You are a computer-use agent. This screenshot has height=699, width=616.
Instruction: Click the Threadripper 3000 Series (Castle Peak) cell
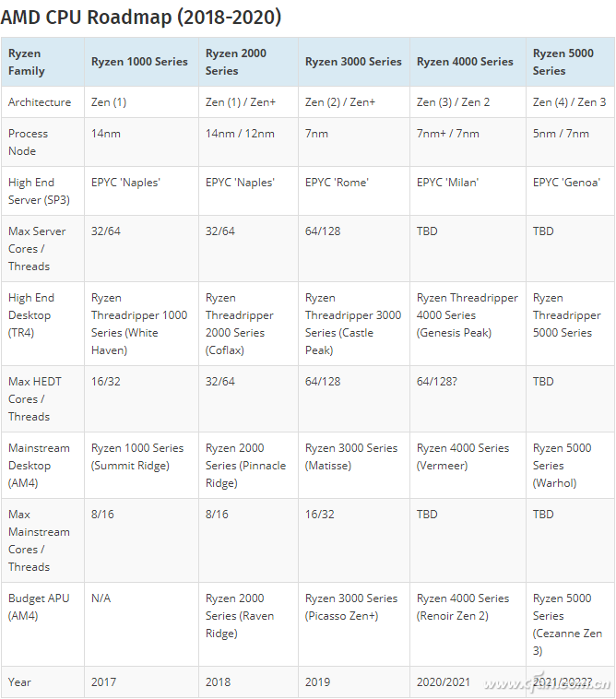tap(353, 324)
